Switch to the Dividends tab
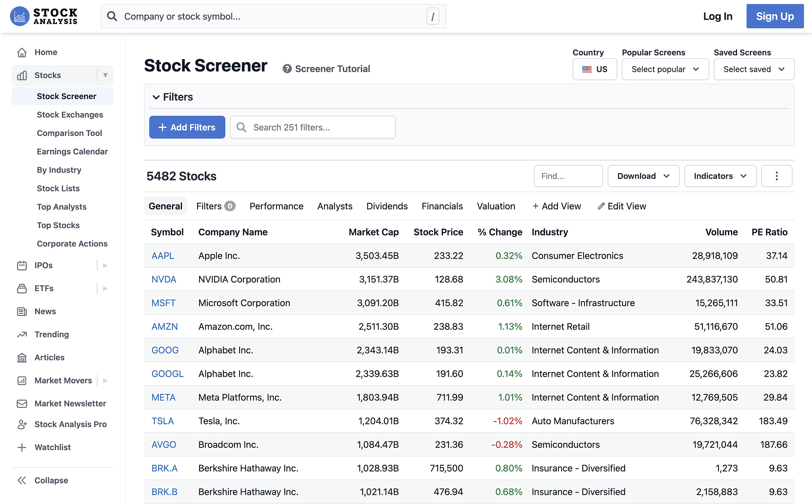 (x=387, y=206)
